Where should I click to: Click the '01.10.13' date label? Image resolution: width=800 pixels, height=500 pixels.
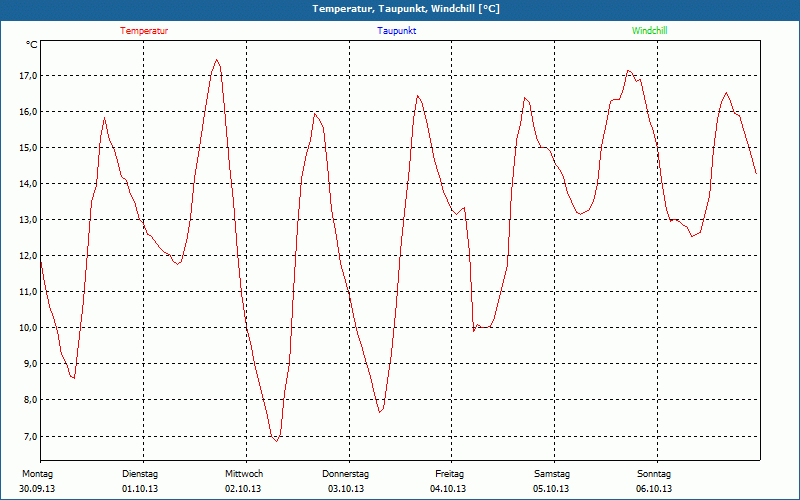click(x=140, y=489)
